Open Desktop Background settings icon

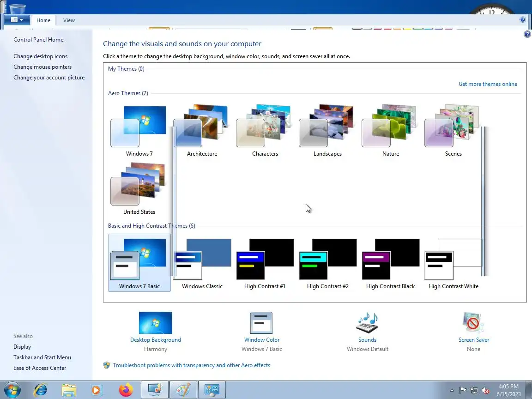pos(155,323)
